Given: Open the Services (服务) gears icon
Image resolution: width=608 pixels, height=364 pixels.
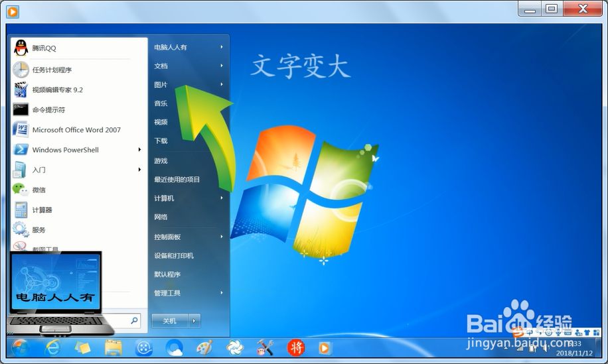Looking at the screenshot, I should 21,229.
